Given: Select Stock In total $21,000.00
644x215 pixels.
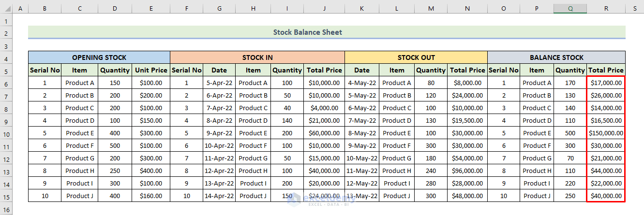Looking at the screenshot, I should tap(324, 120).
